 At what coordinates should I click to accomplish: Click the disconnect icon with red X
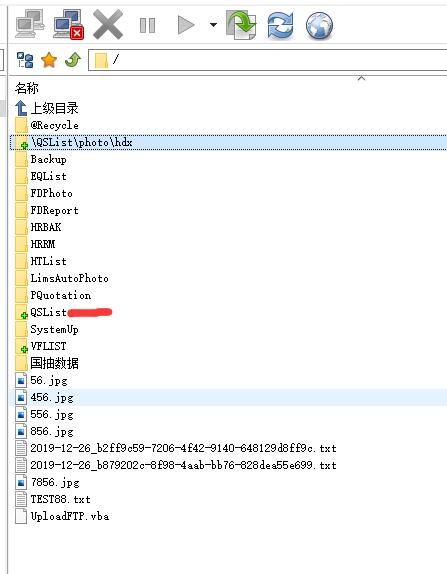point(68,24)
